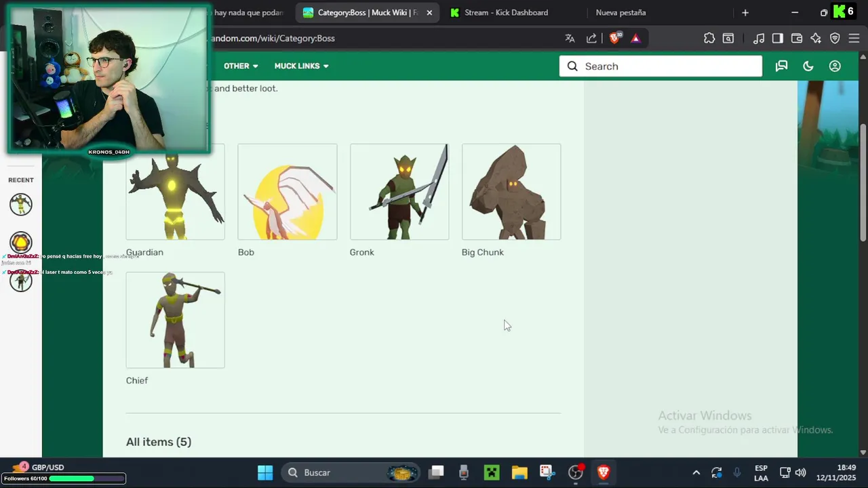
Task: Click the system tray microphone icon
Action: (737, 472)
